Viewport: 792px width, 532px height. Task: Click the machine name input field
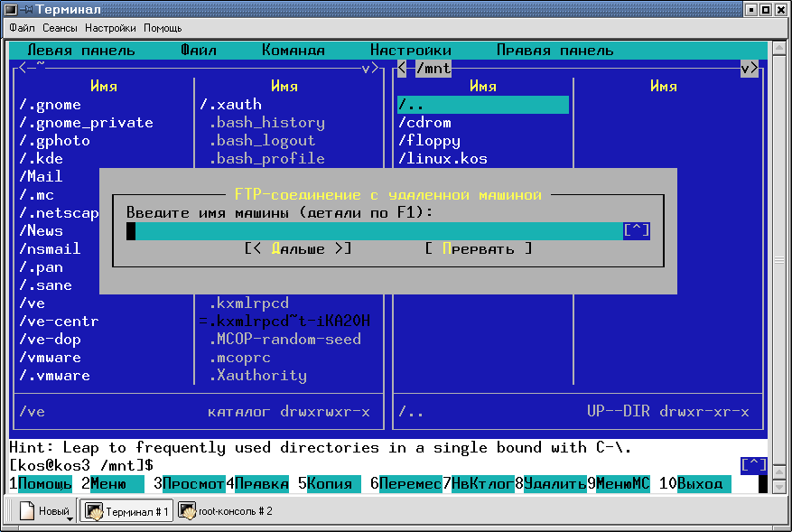click(x=375, y=231)
